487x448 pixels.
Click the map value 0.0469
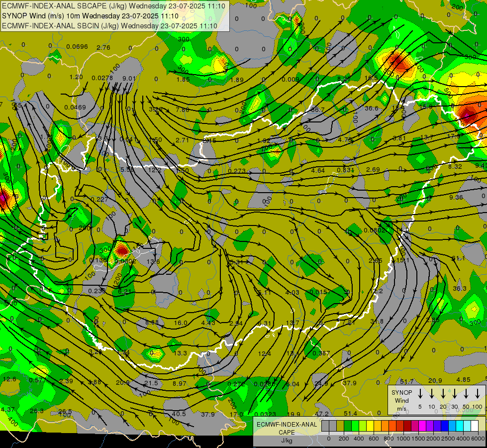(x=75, y=107)
